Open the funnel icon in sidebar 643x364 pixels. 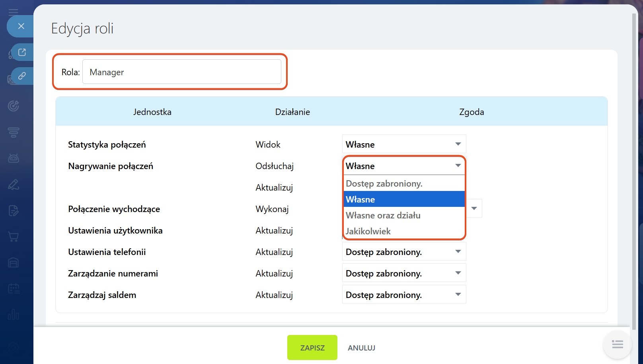[x=14, y=132]
